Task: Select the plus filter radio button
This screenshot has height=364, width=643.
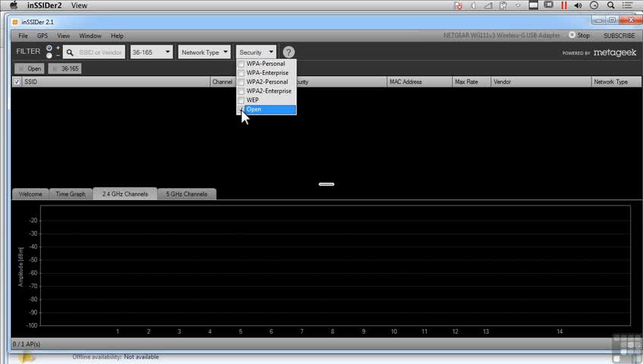Action: tap(49, 48)
